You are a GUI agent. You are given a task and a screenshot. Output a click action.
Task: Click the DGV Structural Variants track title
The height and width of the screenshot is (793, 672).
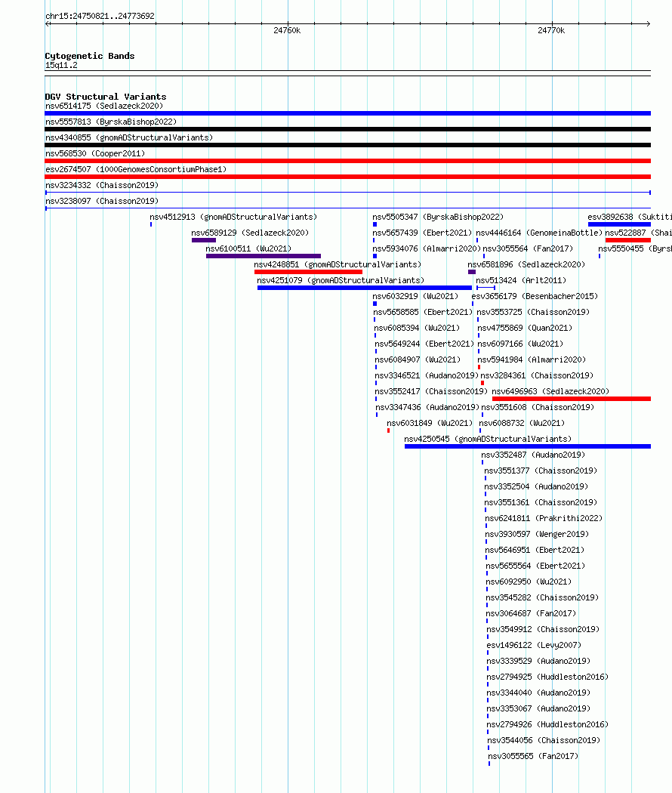(105, 97)
